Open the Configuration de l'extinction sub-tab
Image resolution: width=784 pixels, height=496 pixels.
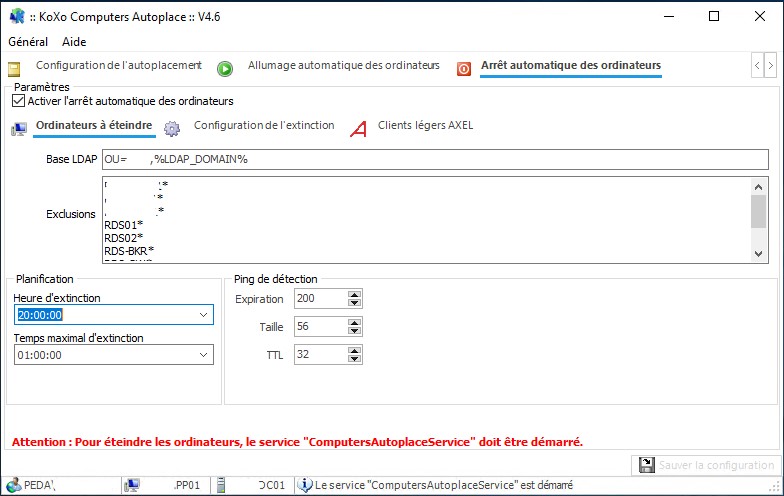(264, 125)
